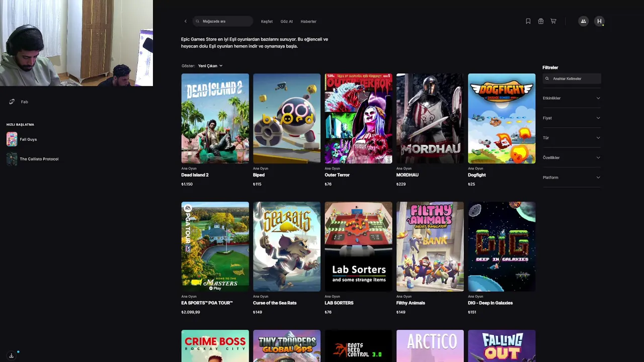Open the Crime Boss Rockay City cover
This screenshot has width=644, height=362.
pyautogui.click(x=215, y=346)
